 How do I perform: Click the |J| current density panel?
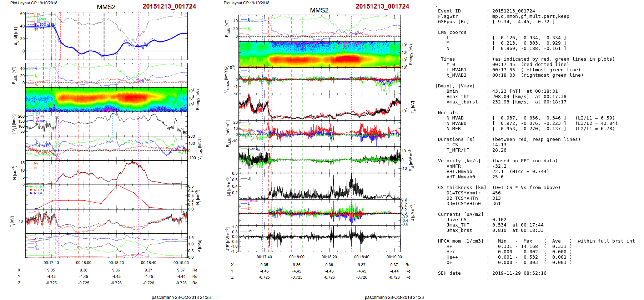click(320, 186)
